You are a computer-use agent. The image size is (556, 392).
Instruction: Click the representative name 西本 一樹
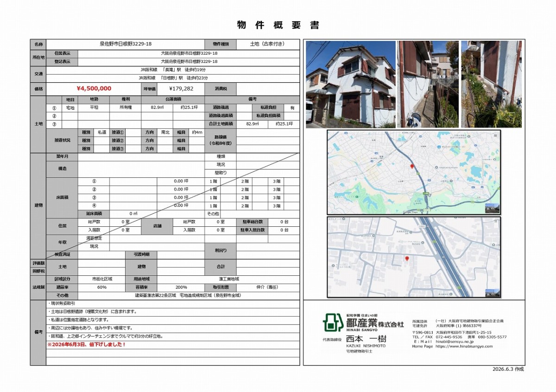(365, 338)
